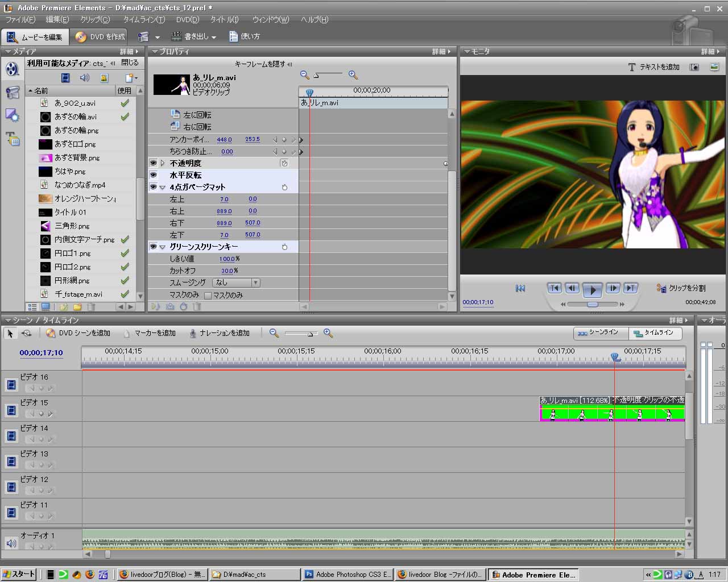Click the timeline zoom-in magnifier icon
Image resolution: width=728 pixels, height=582 pixels.
[328, 333]
